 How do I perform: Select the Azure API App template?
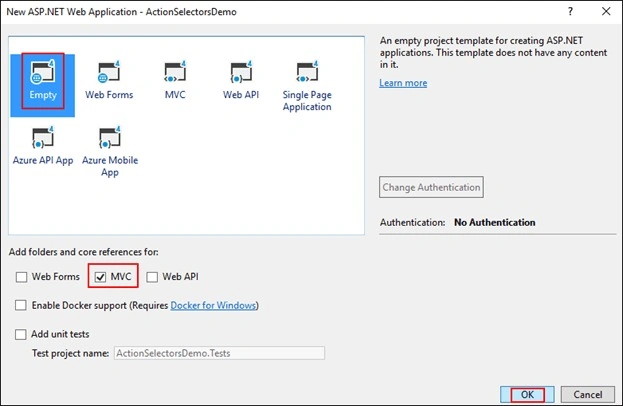43,145
